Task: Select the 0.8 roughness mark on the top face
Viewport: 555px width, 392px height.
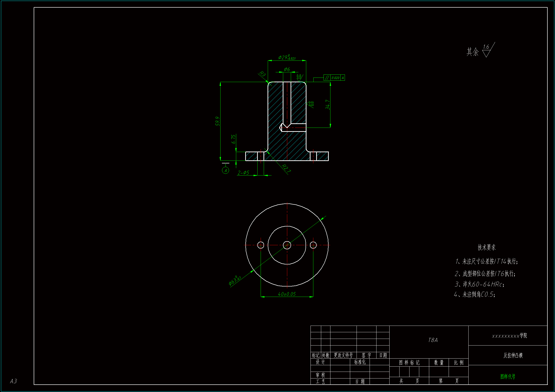Action: 299,78
